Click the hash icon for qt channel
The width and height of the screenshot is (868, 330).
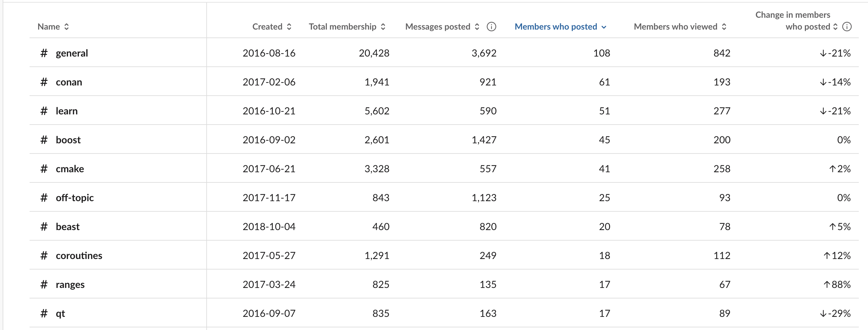pyautogui.click(x=44, y=314)
